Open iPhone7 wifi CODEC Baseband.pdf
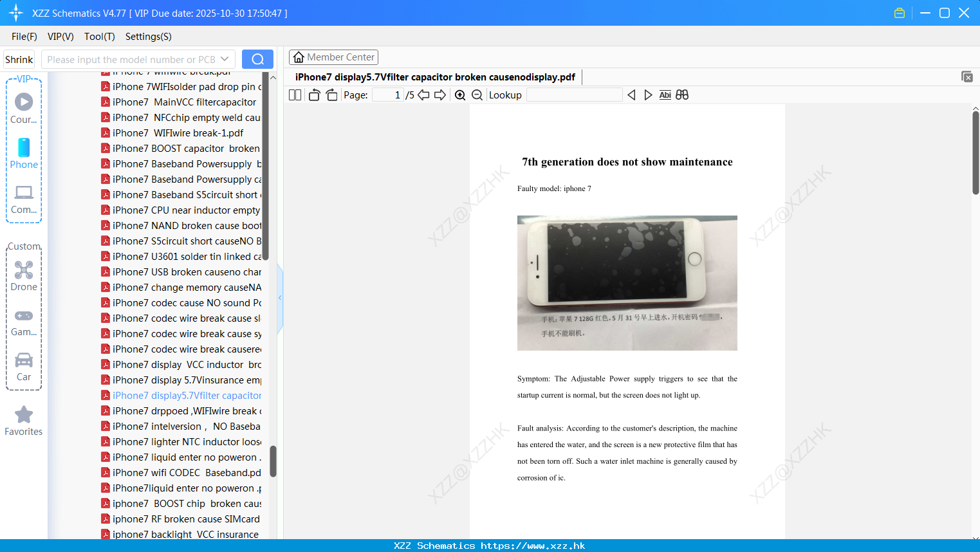980x552 pixels. click(181, 472)
